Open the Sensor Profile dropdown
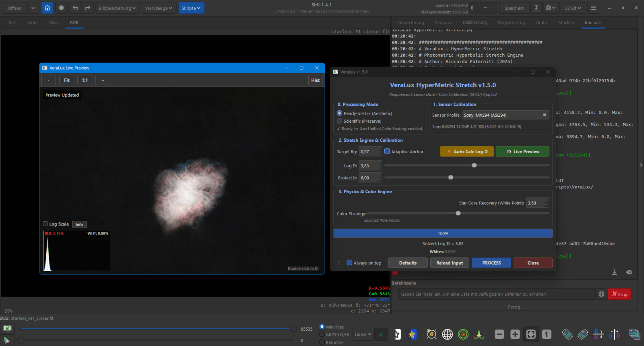 pyautogui.click(x=506, y=115)
